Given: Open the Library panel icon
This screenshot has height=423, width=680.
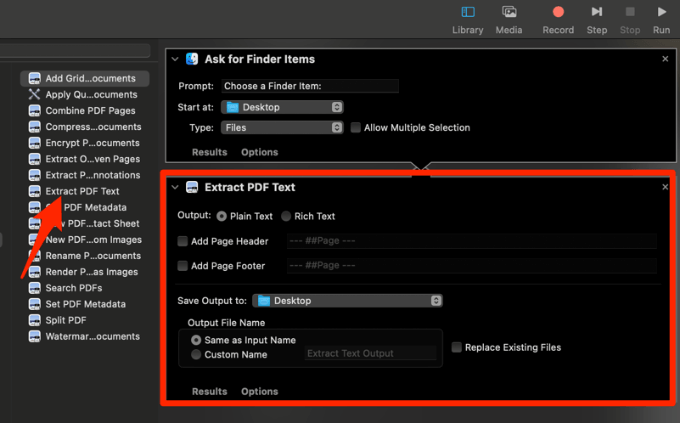Looking at the screenshot, I should click(x=467, y=13).
